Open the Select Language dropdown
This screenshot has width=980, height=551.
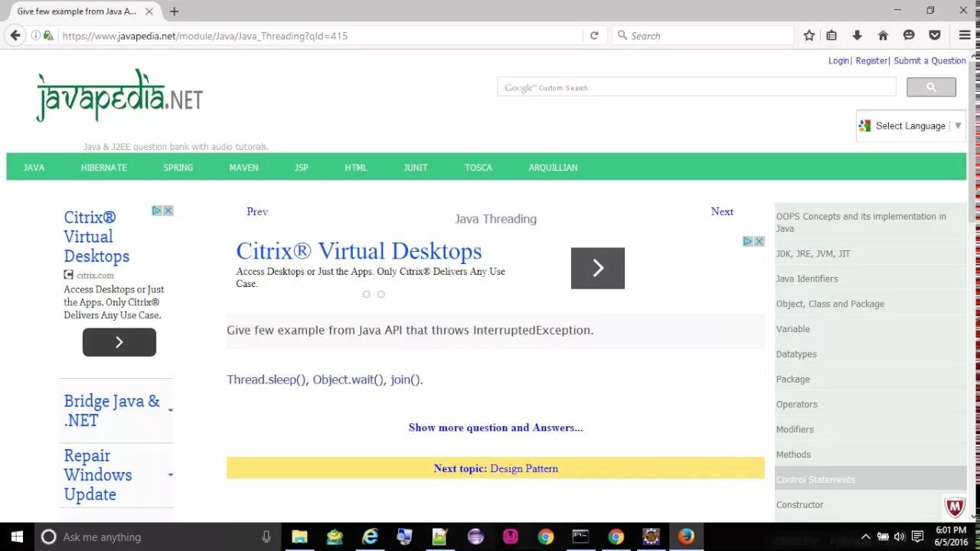(x=911, y=126)
